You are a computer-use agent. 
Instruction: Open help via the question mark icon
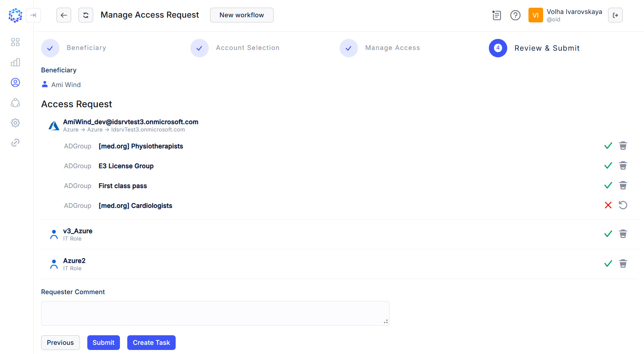point(515,15)
